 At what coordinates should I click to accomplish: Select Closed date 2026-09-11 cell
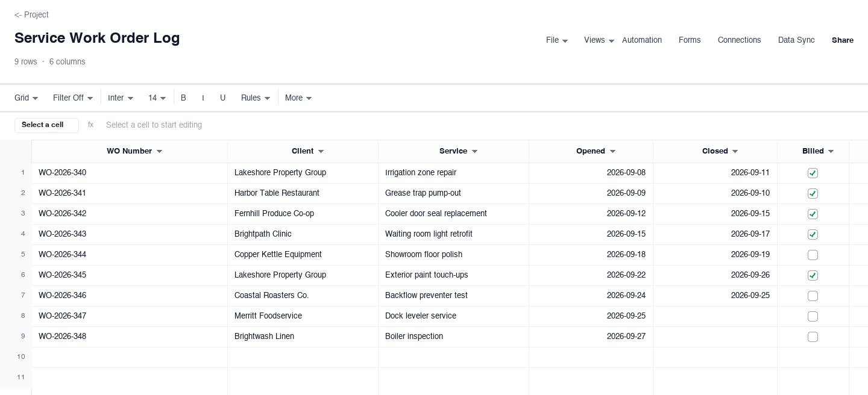715,173
